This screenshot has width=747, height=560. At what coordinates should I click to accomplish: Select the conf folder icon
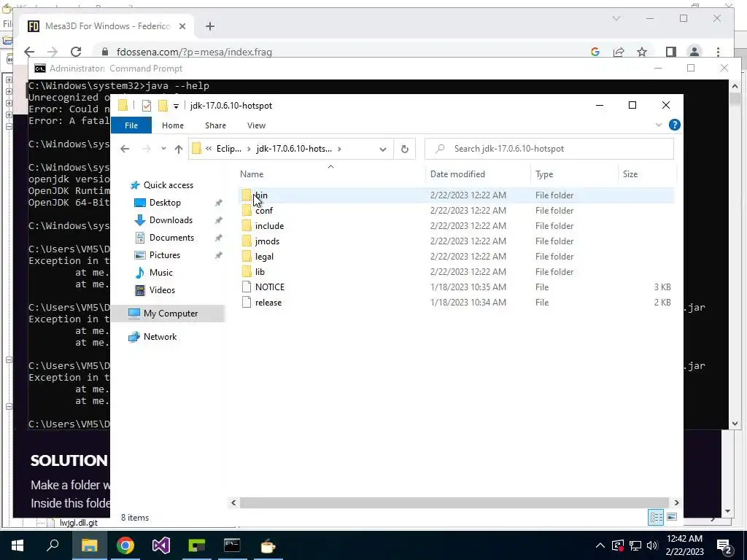pos(247,211)
